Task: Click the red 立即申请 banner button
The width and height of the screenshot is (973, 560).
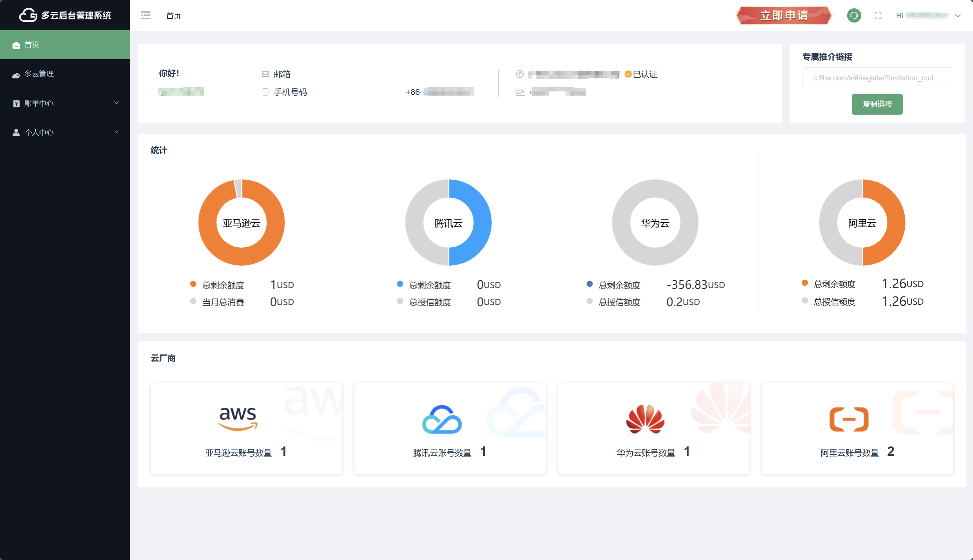Action: [784, 15]
